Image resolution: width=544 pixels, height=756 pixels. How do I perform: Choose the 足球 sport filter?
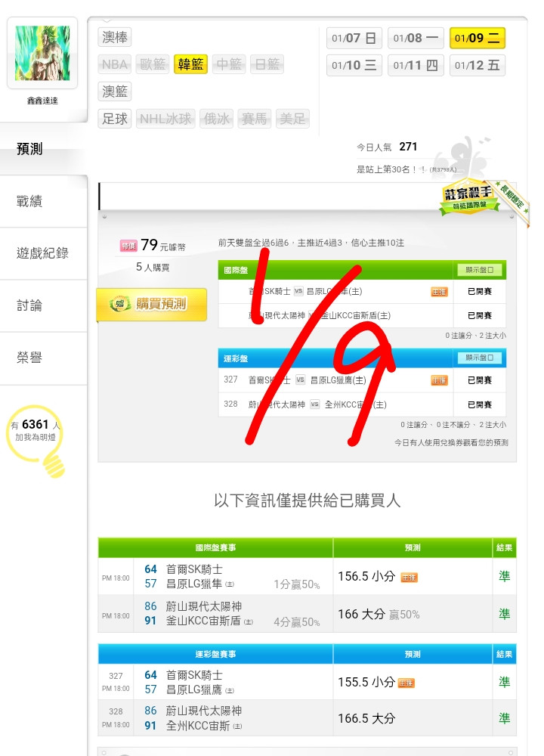pos(115,119)
